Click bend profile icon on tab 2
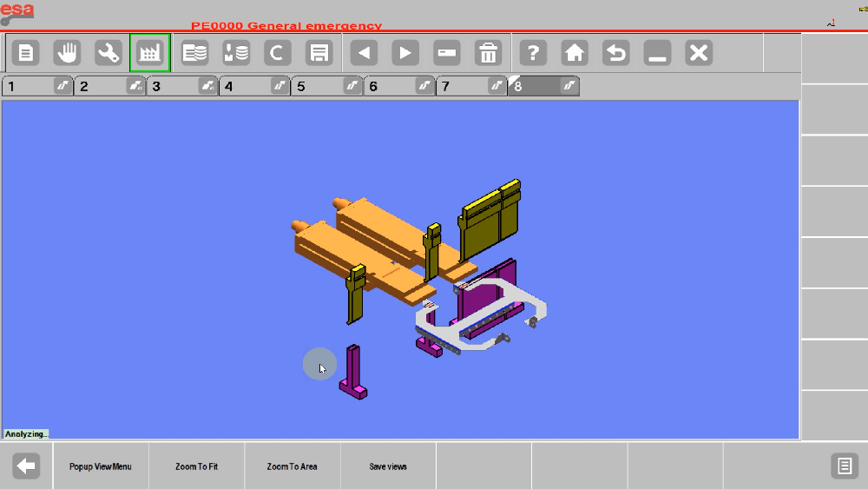This screenshot has width=868, height=489. (135, 86)
